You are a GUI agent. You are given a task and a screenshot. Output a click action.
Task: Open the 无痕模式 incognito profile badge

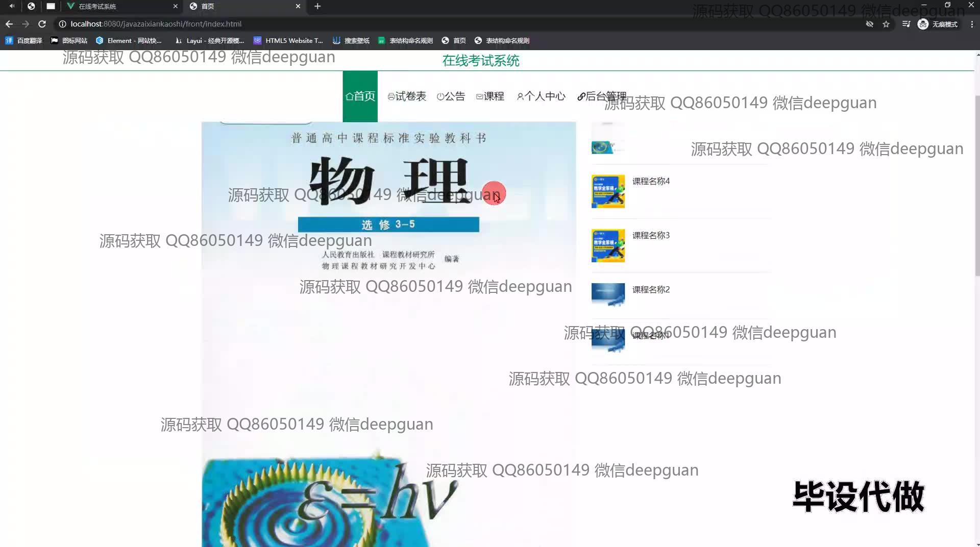coord(938,24)
